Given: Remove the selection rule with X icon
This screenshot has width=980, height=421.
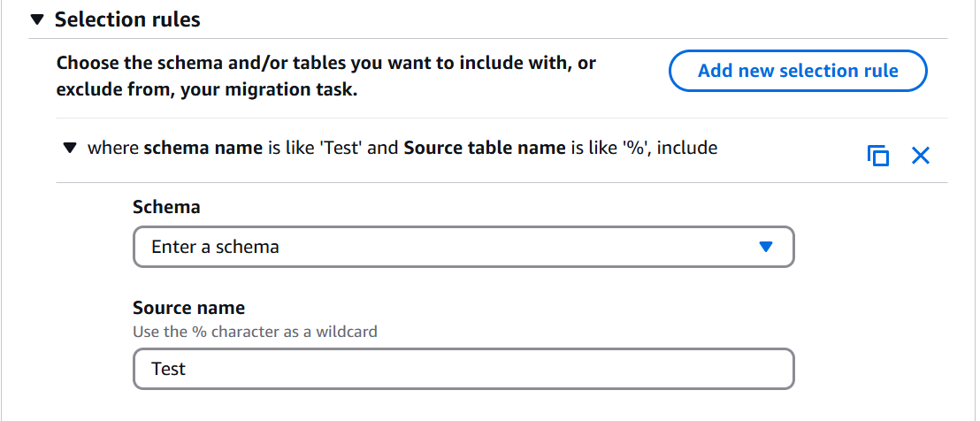Looking at the screenshot, I should pos(921,156).
